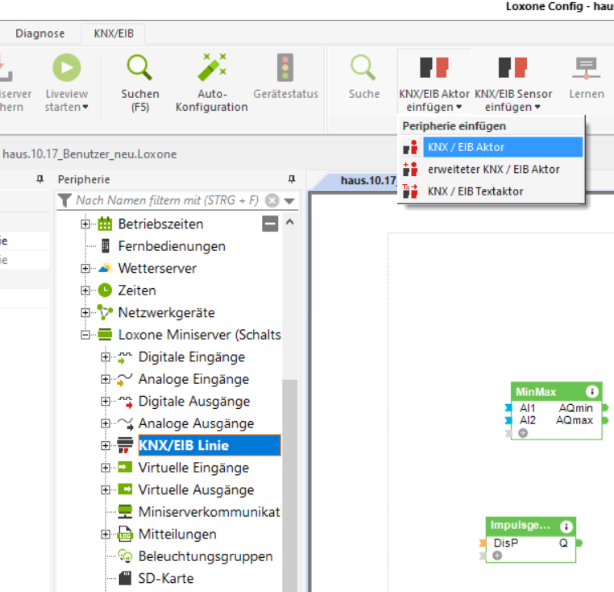The width and height of the screenshot is (614, 592).
Task: Click the Netzwerkgeräte network icon
Action: pos(105,312)
